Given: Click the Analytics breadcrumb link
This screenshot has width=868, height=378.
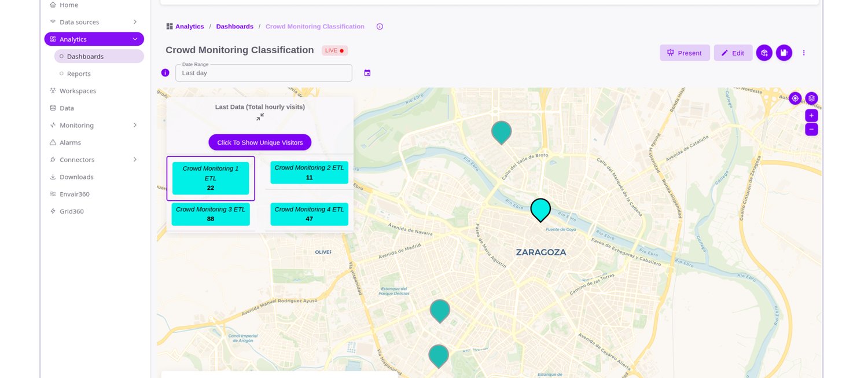Looking at the screenshot, I should 189,27.
